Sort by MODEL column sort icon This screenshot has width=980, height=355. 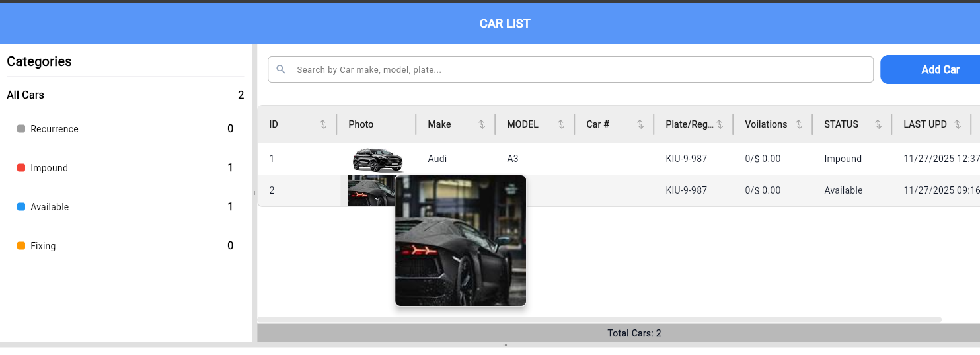[x=561, y=124]
